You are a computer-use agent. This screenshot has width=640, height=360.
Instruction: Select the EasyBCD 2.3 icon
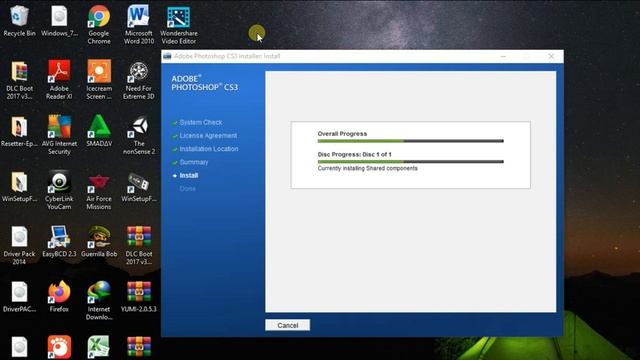59,242
